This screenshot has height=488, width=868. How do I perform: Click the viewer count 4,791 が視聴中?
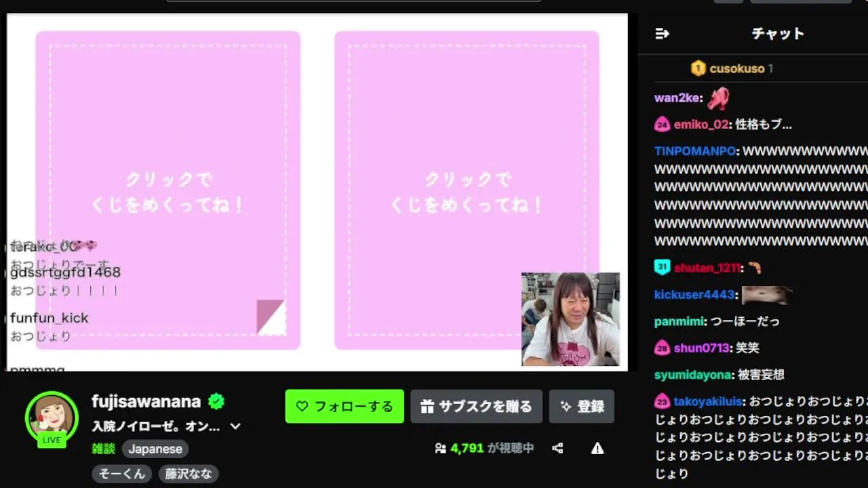[492, 448]
